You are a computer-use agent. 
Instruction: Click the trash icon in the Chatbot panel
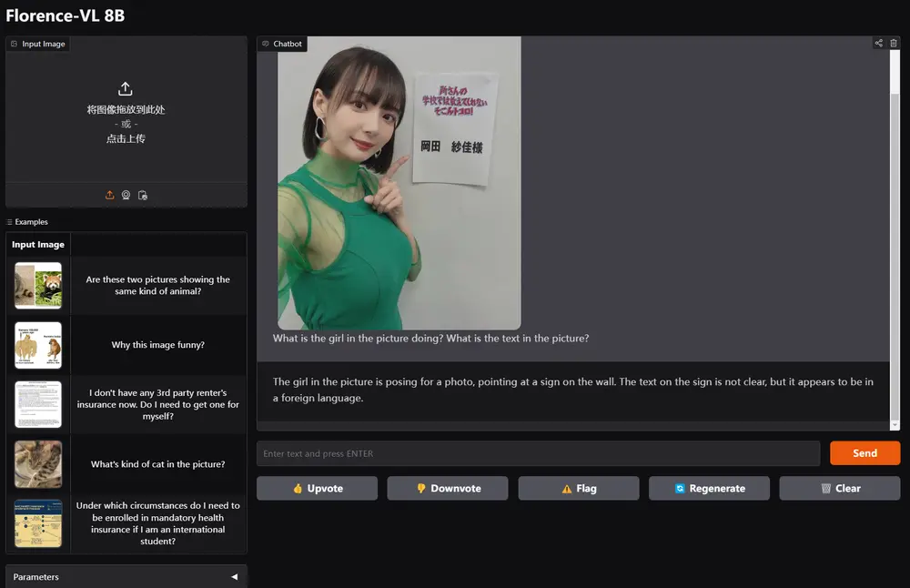(894, 43)
